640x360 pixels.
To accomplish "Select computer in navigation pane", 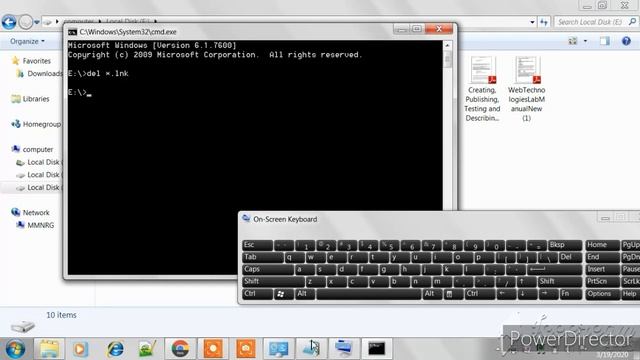I will coord(33,149).
